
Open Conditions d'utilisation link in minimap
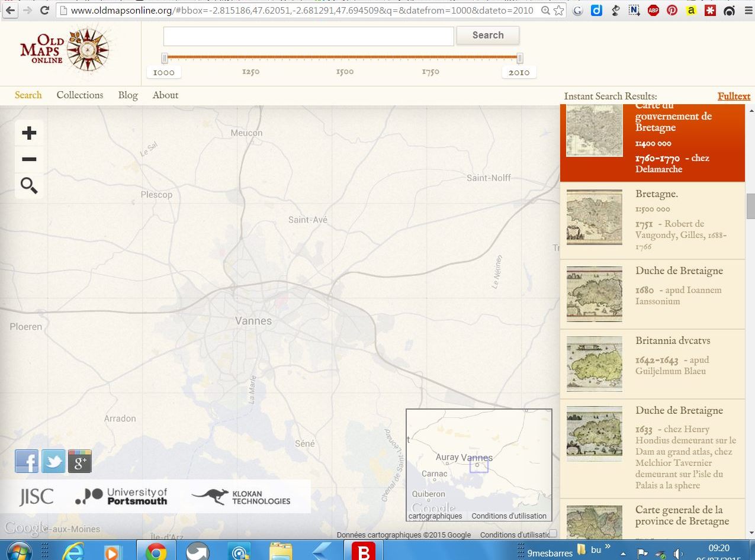[509, 516]
